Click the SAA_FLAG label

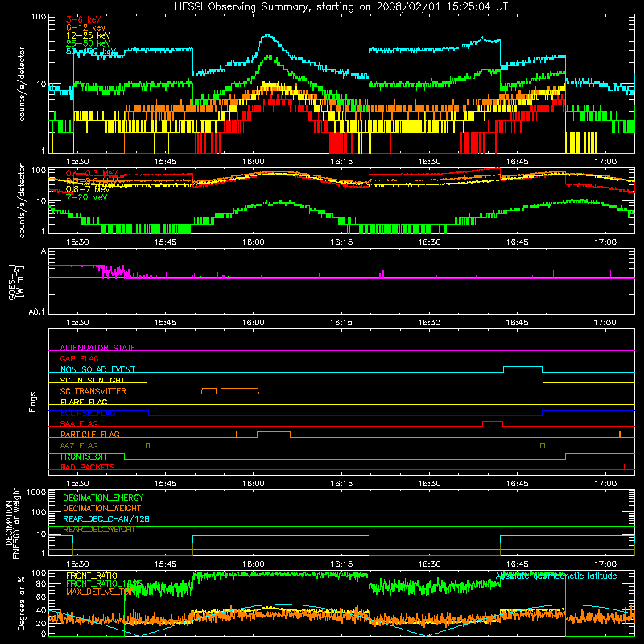pos(79,423)
